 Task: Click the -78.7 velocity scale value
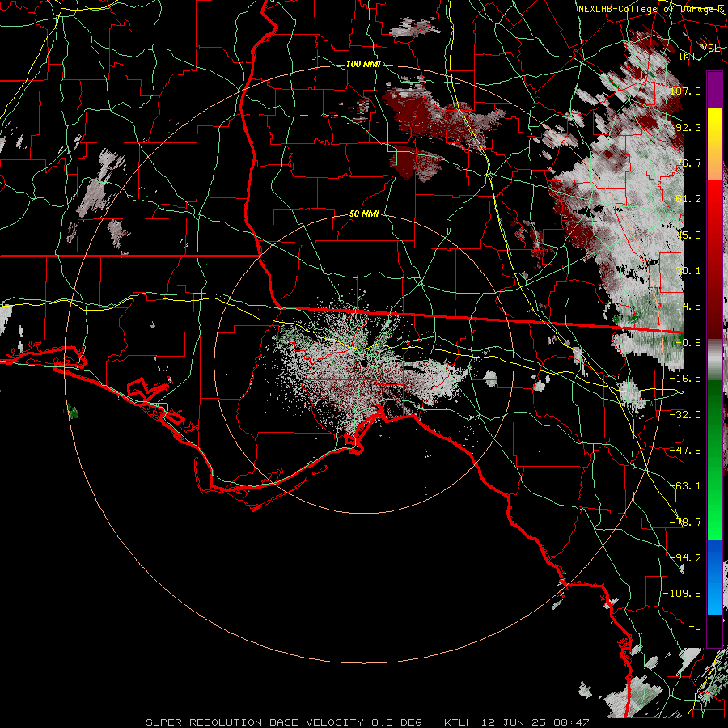point(685,523)
